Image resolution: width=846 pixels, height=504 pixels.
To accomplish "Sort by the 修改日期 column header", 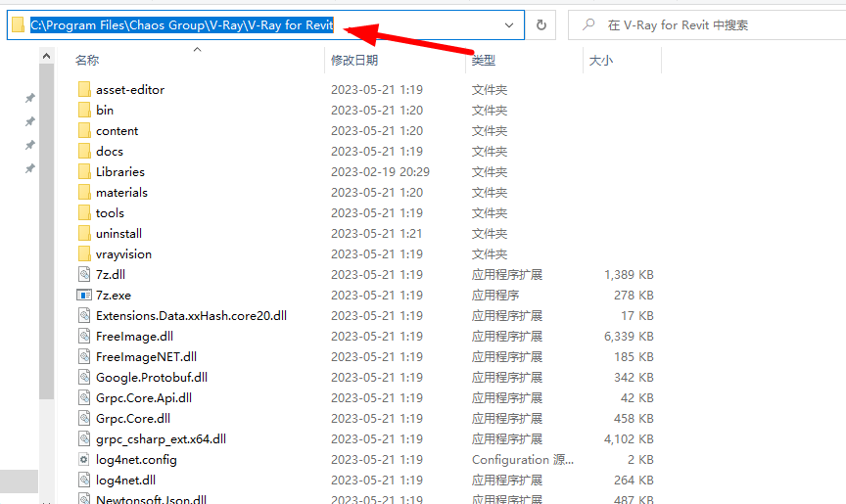I will coord(354,60).
